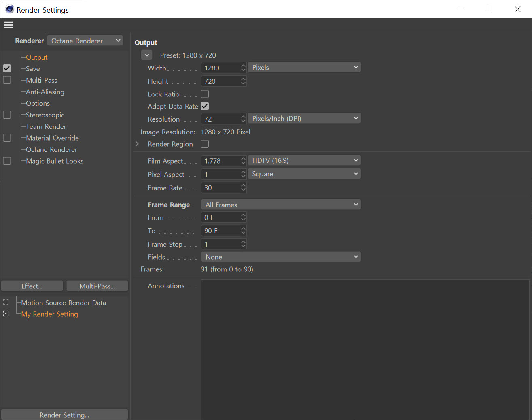Click the Effect... button

tap(32, 286)
